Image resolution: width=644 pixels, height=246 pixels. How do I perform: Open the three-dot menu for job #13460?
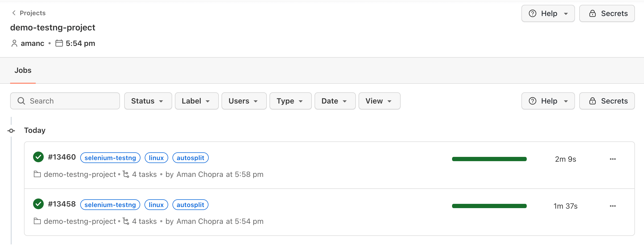(x=613, y=159)
